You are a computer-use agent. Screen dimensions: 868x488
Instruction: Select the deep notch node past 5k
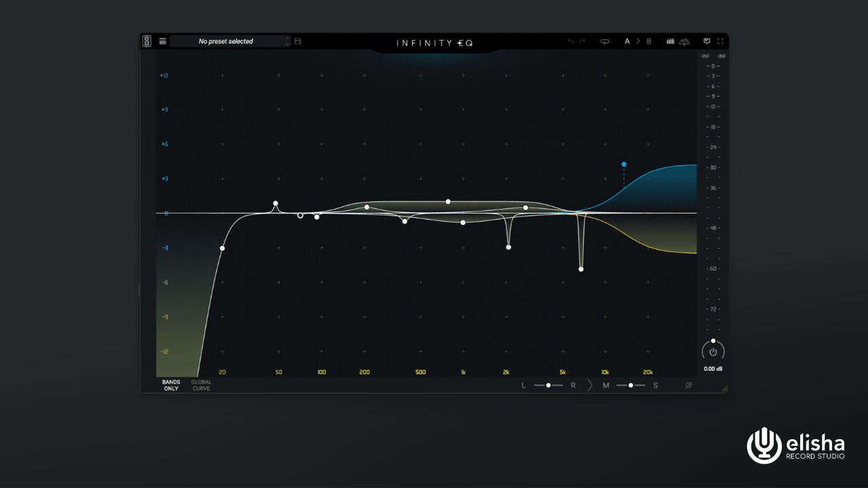tap(581, 269)
